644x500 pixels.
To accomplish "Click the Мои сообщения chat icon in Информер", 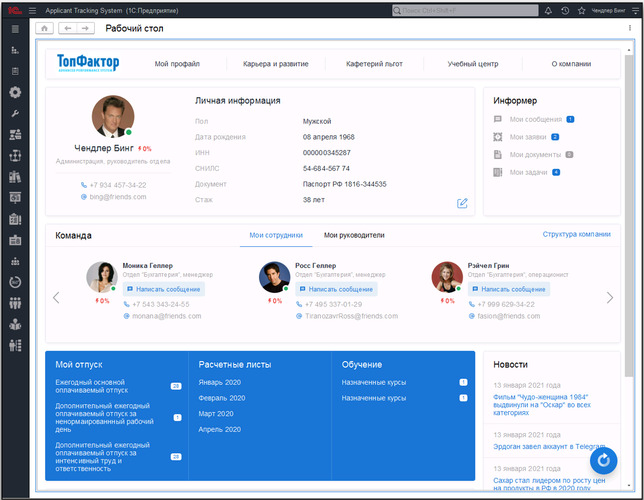I will [x=498, y=120].
